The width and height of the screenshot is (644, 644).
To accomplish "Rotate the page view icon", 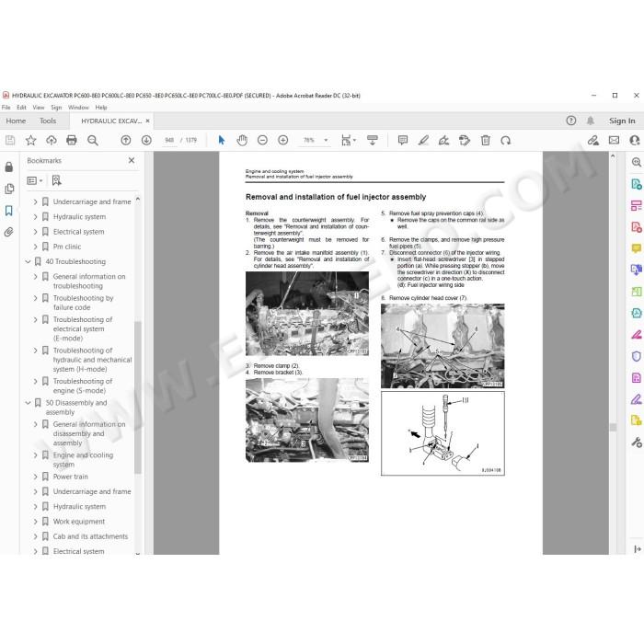I will tap(506, 141).
